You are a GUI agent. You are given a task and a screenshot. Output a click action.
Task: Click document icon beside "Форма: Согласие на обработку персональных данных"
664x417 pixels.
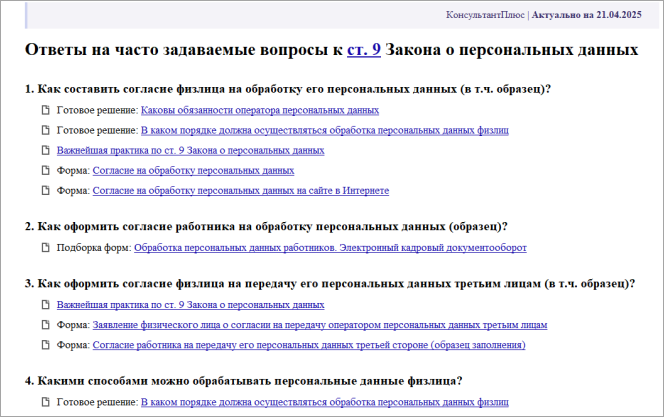(45, 171)
